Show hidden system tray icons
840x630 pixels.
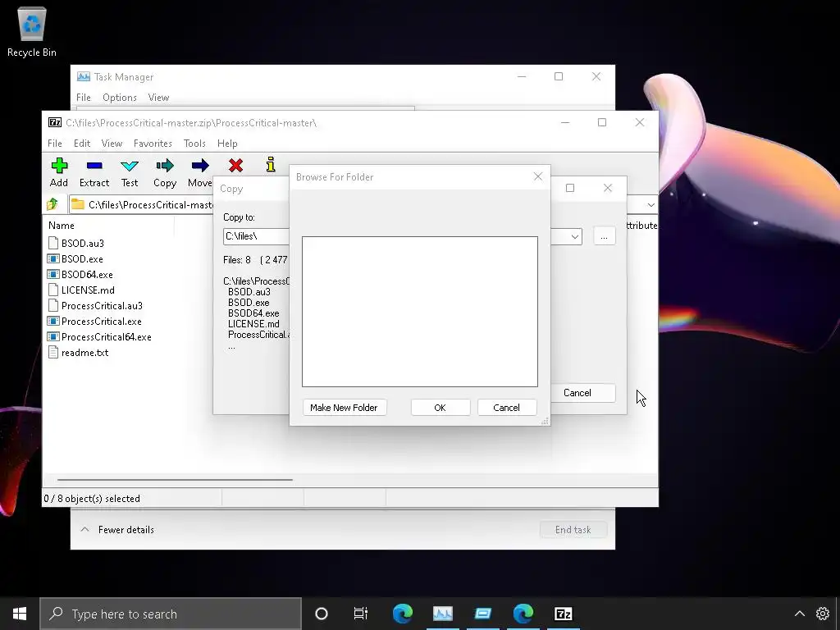point(799,614)
